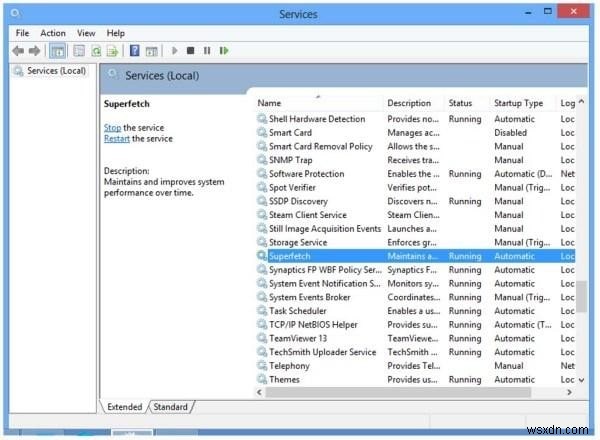Open the Action menu

pos(53,33)
